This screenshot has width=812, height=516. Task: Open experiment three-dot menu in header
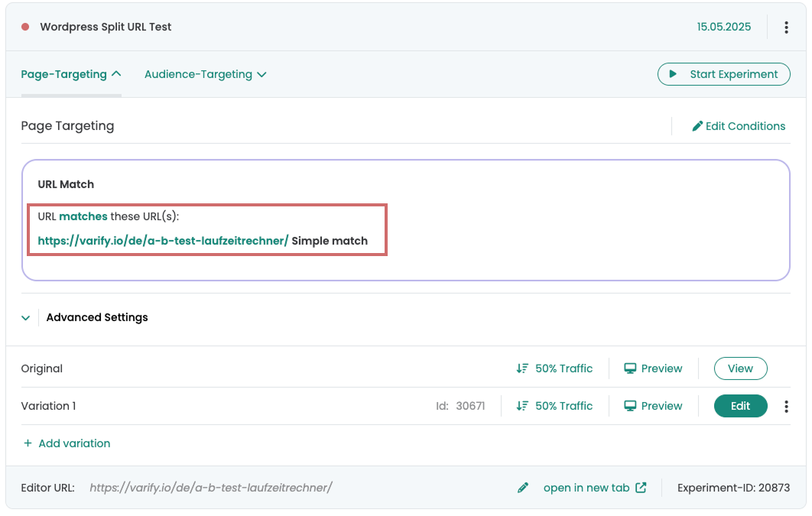coord(786,28)
